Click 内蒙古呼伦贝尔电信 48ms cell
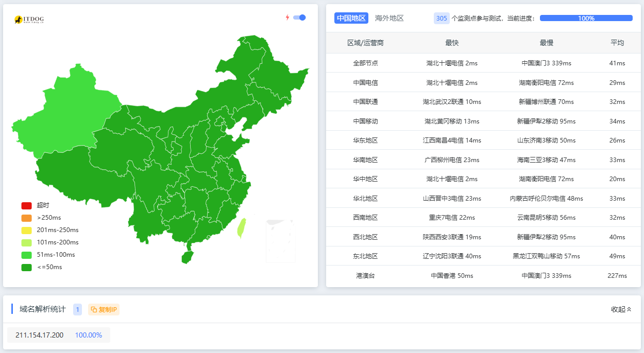The height and width of the screenshot is (353, 644). click(x=546, y=198)
